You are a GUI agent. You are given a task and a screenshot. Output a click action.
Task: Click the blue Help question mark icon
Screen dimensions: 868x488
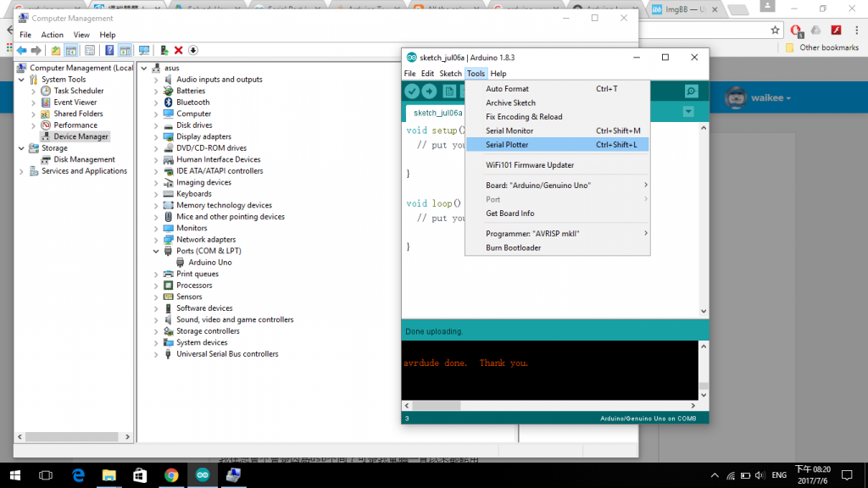[x=109, y=50]
